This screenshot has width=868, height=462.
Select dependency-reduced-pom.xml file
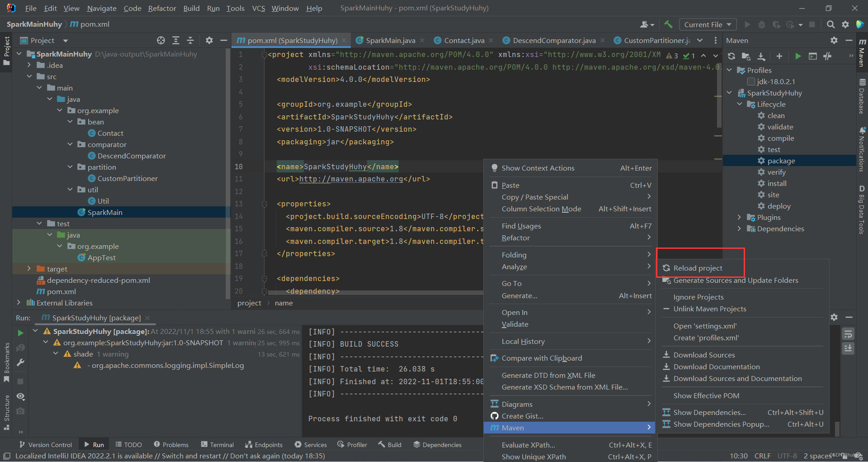[x=98, y=280]
